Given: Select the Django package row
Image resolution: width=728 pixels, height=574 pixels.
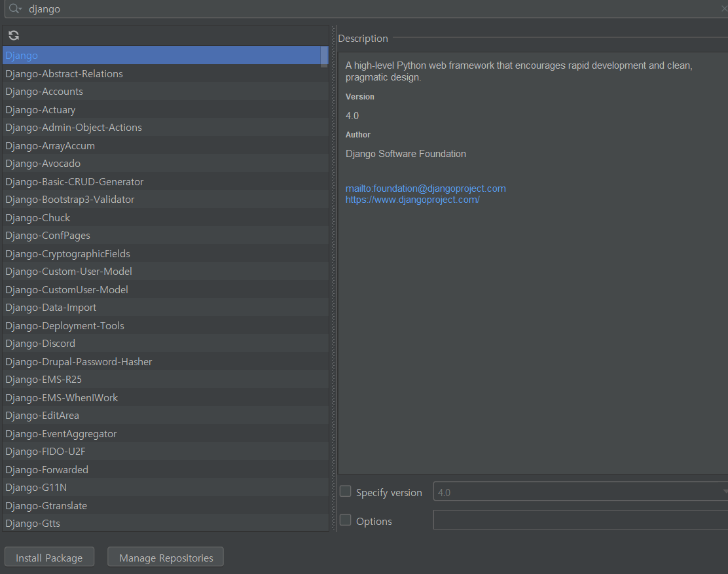Looking at the screenshot, I should [162, 55].
